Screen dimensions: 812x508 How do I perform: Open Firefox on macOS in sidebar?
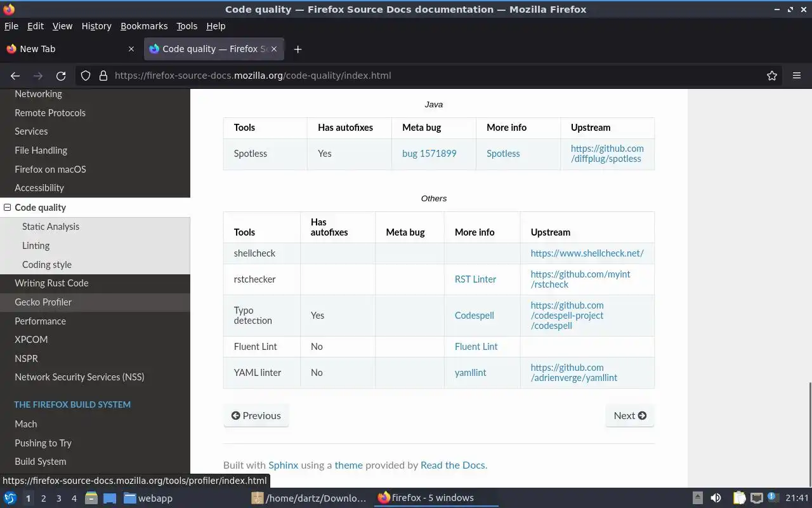click(95, 170)
